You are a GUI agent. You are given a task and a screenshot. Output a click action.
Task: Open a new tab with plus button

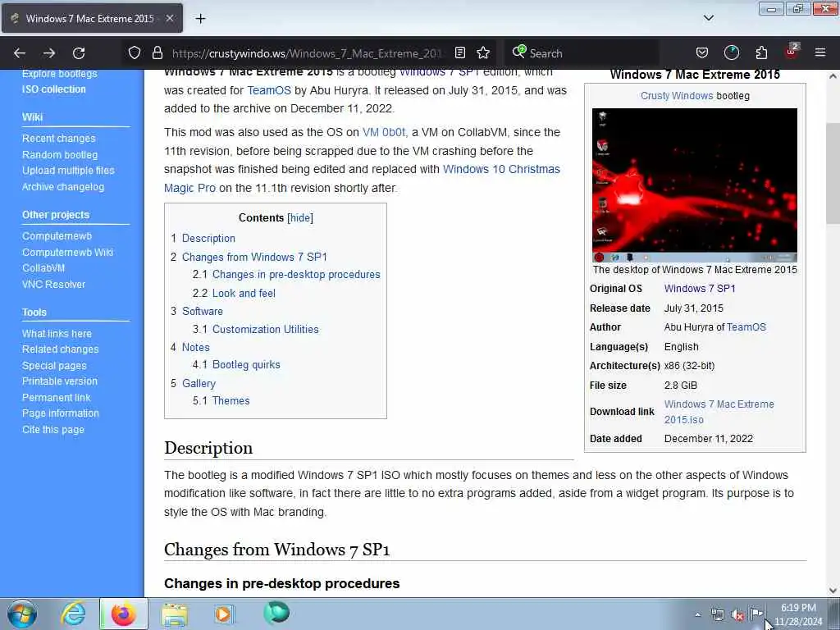click(x=200, y=19)
